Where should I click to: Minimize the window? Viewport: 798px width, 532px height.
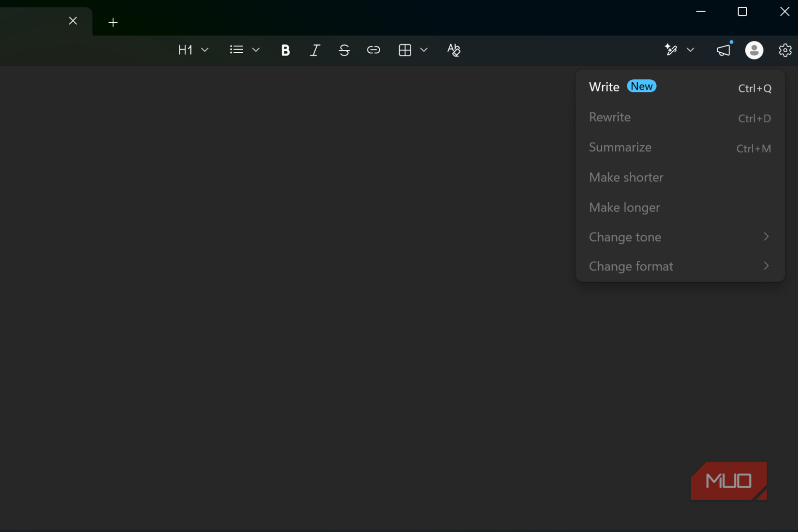click(701, 11)
